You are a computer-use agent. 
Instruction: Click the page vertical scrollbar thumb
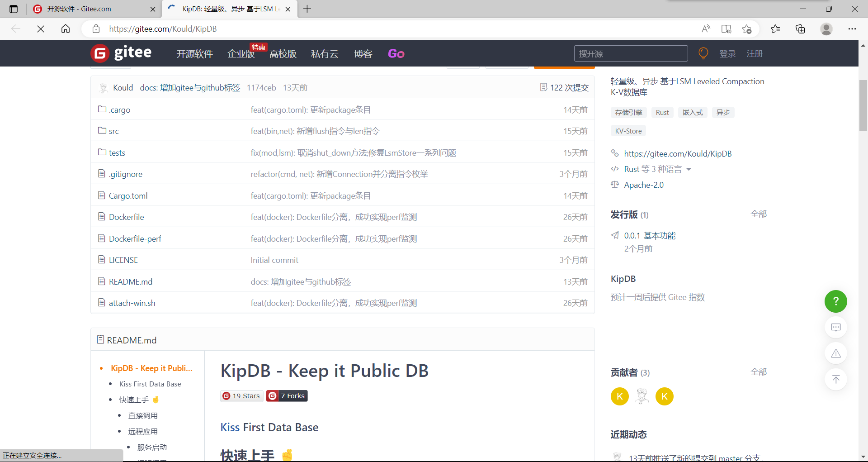pyautogui.click(x=863, y=105)
